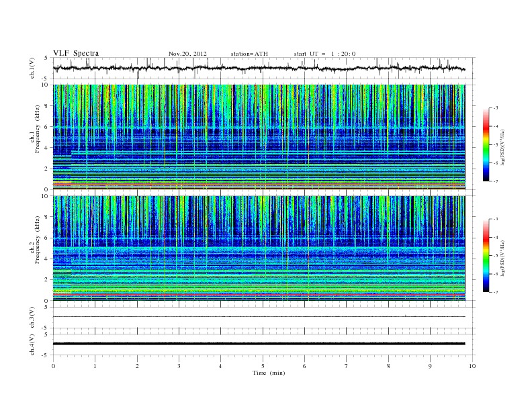532x411 pixels.
Task: Click inside the ch.1 spectrogram panel
Action: coord(259,137)
